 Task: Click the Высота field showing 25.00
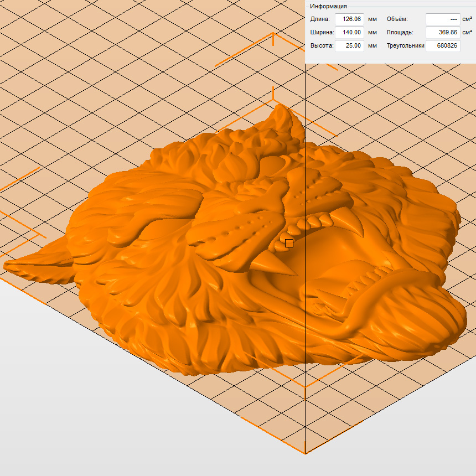349,46
